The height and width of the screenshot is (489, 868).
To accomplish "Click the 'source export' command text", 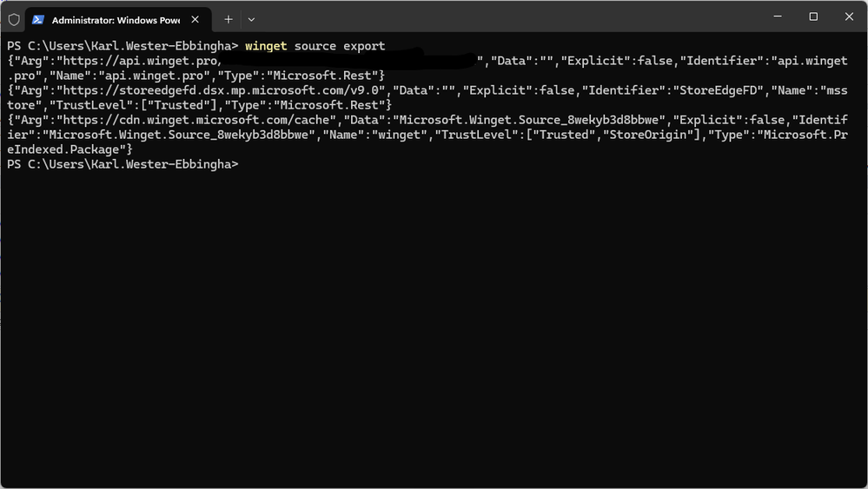I will click(x=340, y=46).
